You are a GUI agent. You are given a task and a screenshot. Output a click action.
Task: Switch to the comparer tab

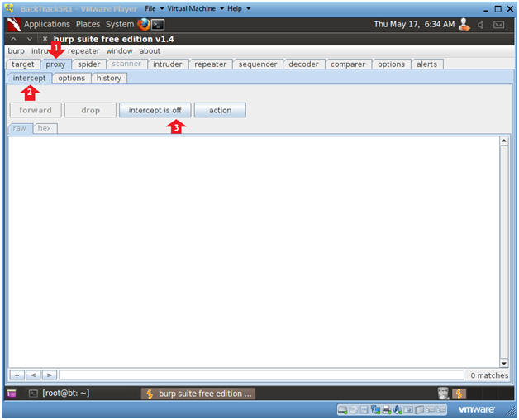(x=348, y=64)
